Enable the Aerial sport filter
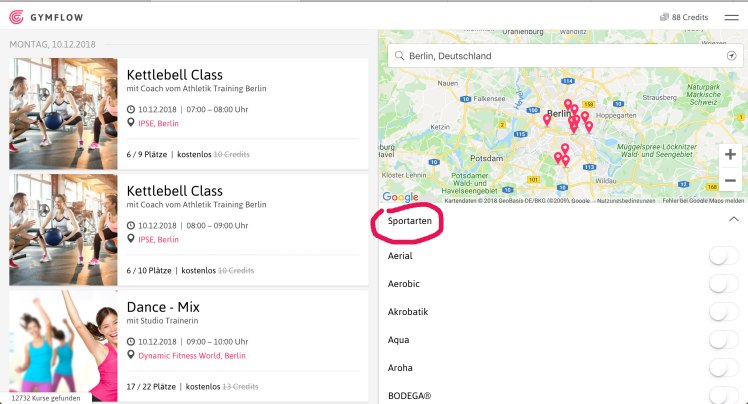Image resolution: width=748 pixels, height=404 pixels. click(722, 256)
